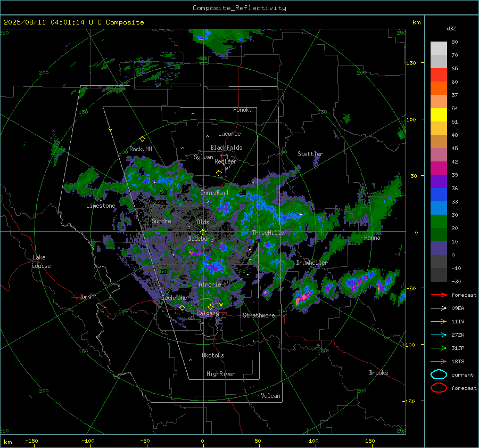Click the light grey 70–80 dBZ swatch

tap(439, 48)
